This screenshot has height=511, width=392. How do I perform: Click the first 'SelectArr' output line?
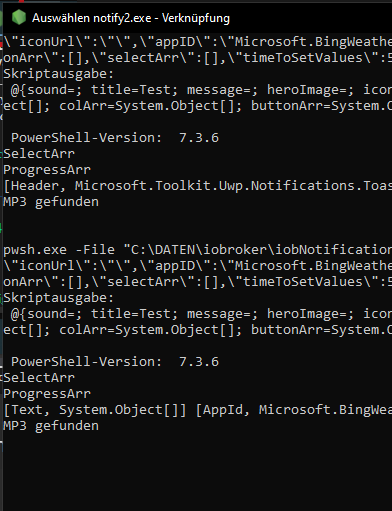[39, 154]
